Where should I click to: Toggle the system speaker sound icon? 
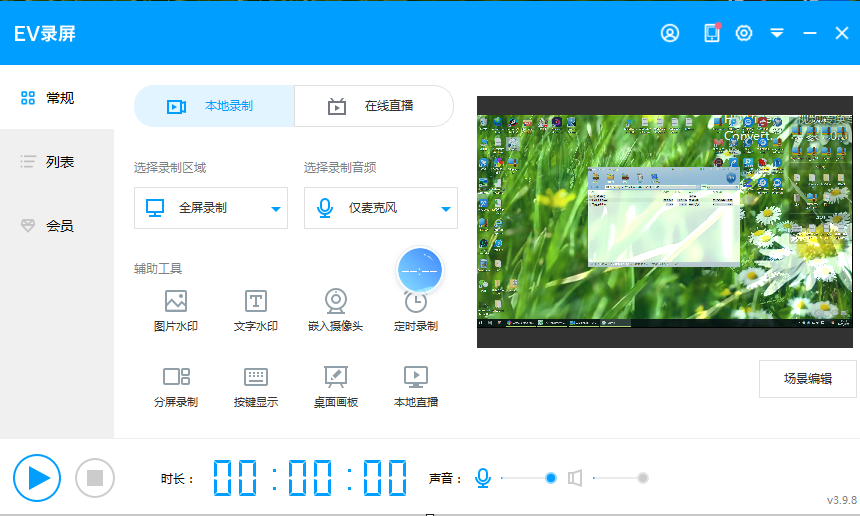pyautogui.click(x=575, y=478)
